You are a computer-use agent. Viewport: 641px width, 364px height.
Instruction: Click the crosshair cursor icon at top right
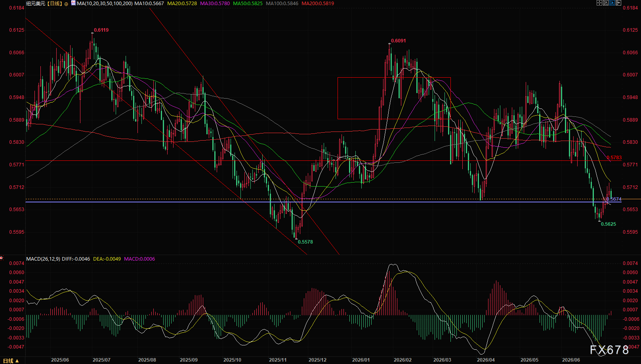click(x=599, y=3)
